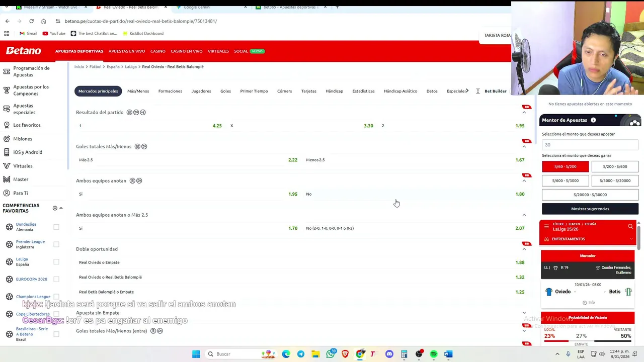Click Mostrar sugerencias button
This screenshot has height=362, width=644.
[590, 209]
